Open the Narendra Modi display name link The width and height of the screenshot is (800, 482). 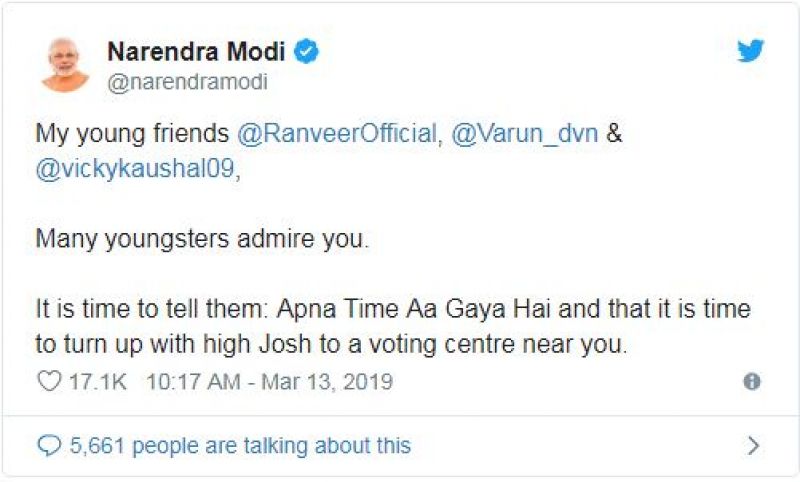[x=196, y=53]
